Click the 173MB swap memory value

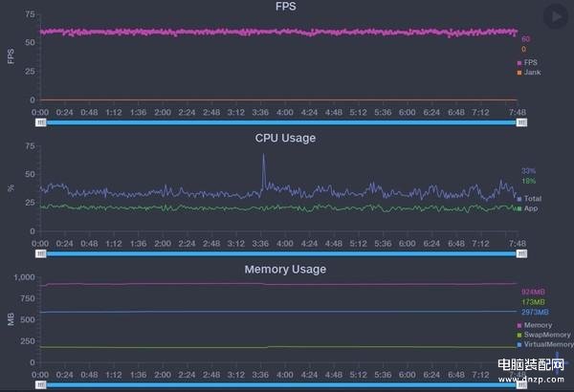[534, 302]
